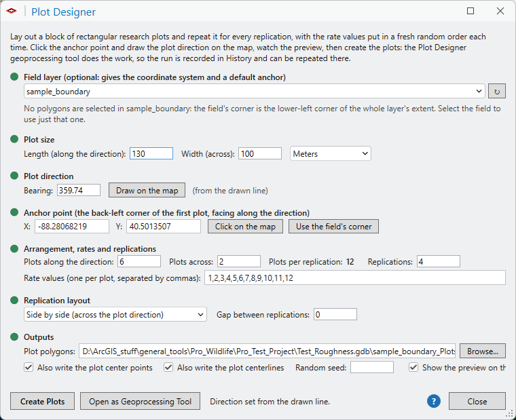Viewport: 516px width, 420px height.
Task: Click the green dot beside Arrangement, rates and replications
Action: tap(14, 248)
